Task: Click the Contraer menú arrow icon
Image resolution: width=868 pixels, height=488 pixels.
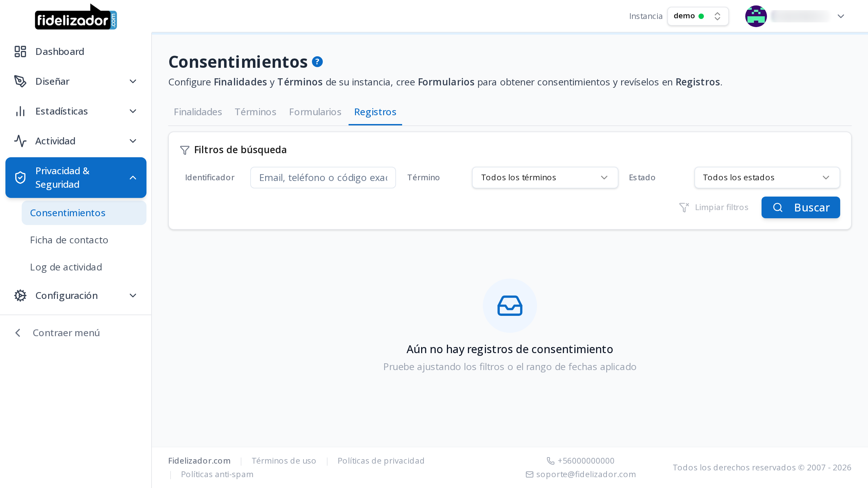Action: 18,333
